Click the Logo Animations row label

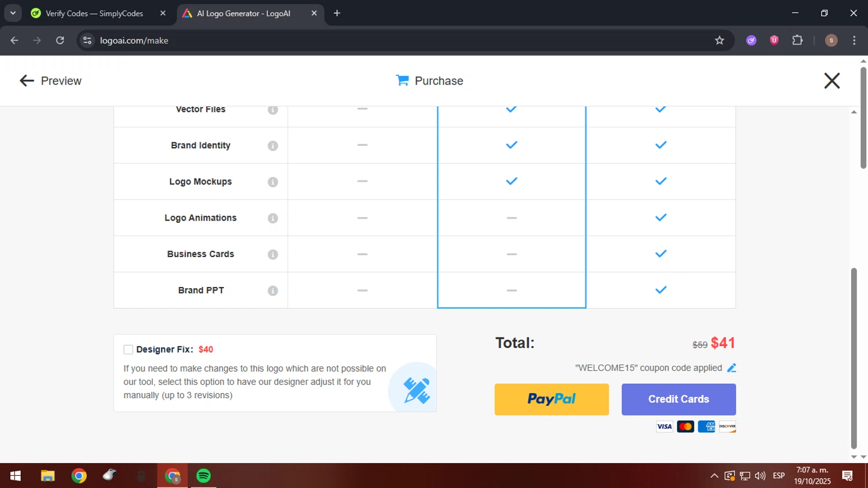click(x=201, y=218)
